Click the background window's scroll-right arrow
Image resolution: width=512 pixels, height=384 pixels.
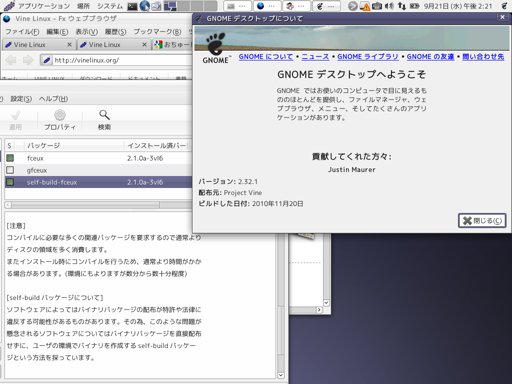coord(319,310)
